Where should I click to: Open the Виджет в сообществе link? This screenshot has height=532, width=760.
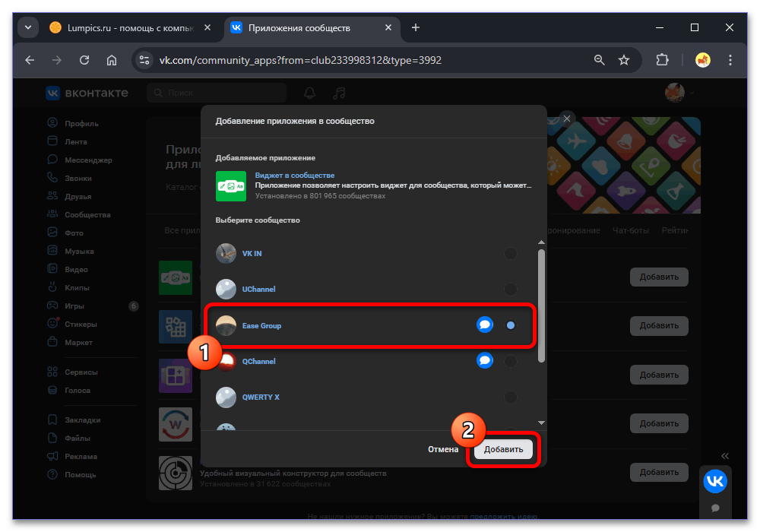coord(295,176)
